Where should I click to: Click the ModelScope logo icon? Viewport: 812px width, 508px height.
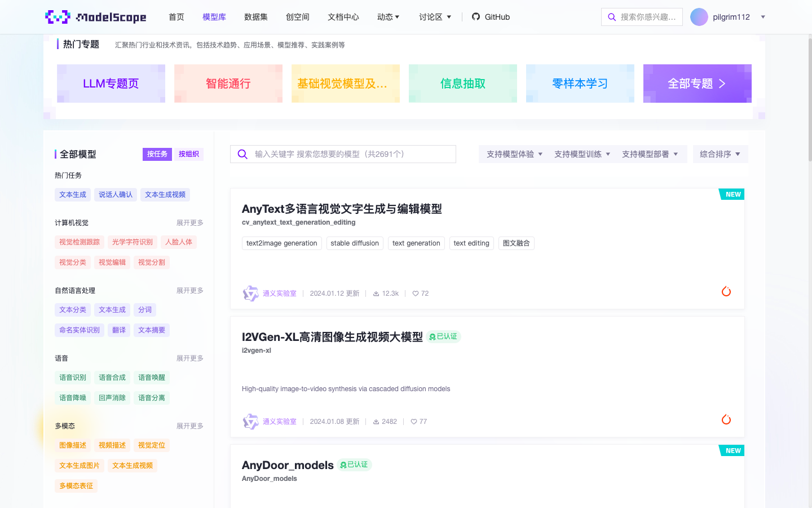tap(58, 16)
